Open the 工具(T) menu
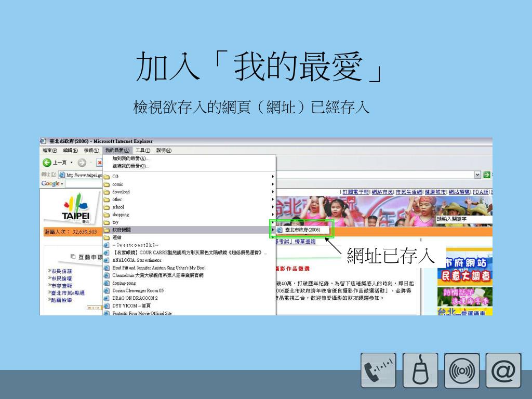Image resolution: width=532 pixels, height=399 pixels. (143, 150)
